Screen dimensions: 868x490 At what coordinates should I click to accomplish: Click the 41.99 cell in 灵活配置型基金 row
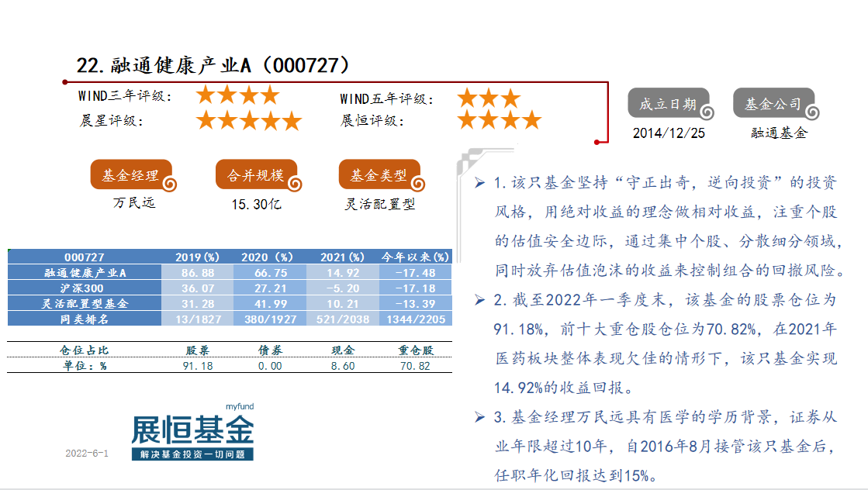[269, 304]
